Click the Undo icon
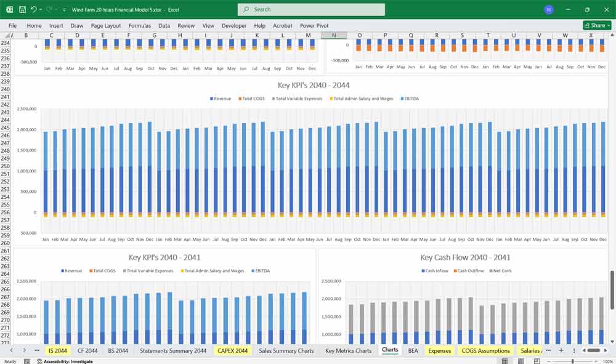 coord(35,9)
